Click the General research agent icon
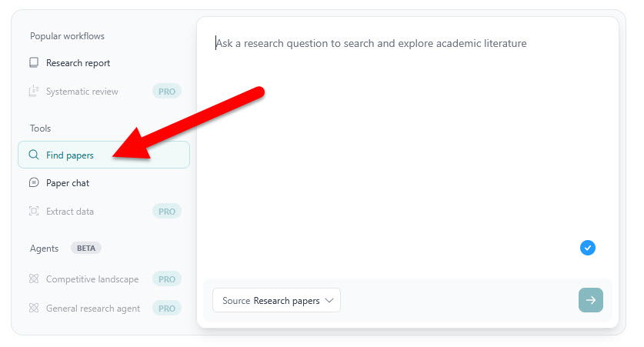 (x=34, y=308)
